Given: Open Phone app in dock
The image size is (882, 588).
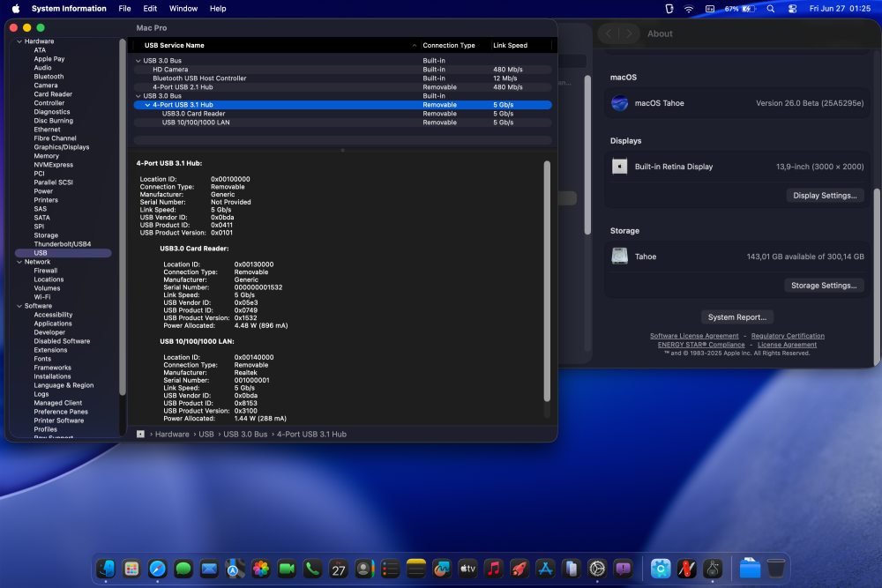Looking at the screenshot, I should click(313, 569).
